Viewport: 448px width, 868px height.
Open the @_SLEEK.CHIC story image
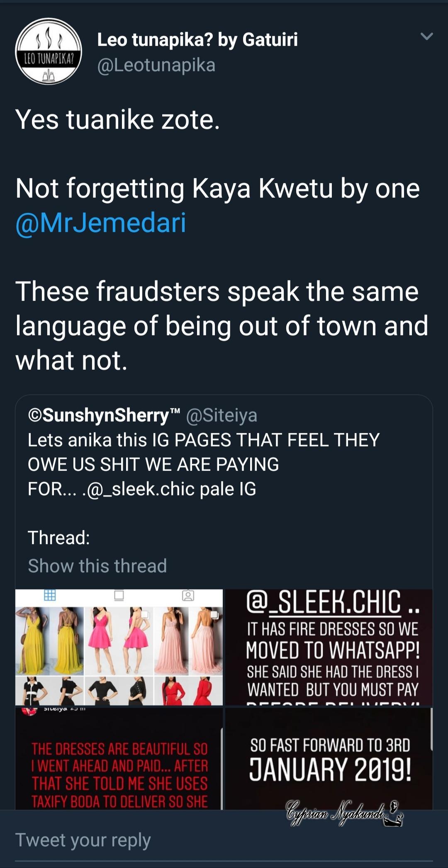(x=329, y=647)
